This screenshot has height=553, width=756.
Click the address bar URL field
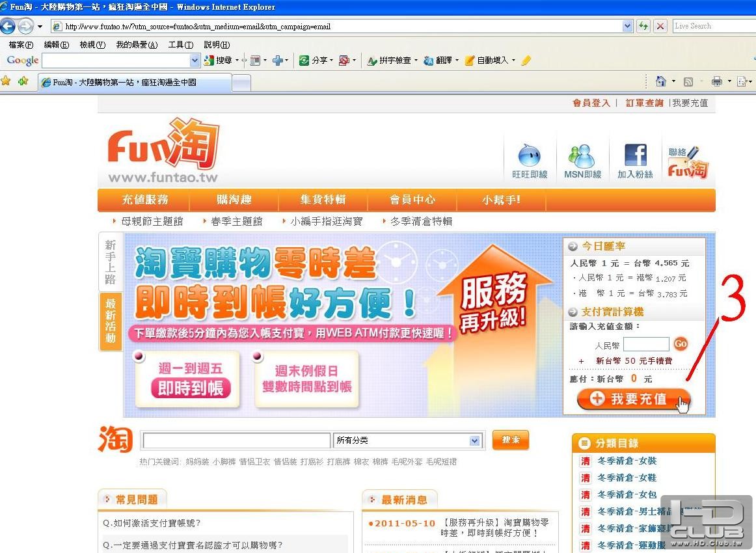point(336,27)
